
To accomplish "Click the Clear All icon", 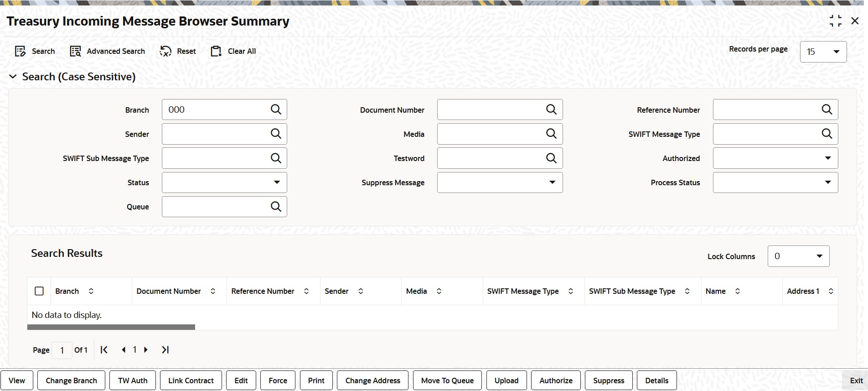I will click(216, 51).
